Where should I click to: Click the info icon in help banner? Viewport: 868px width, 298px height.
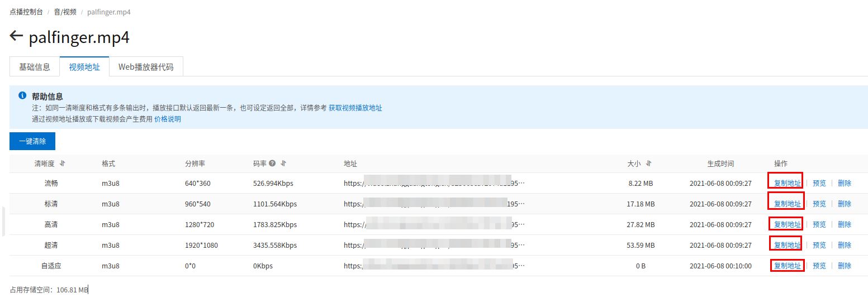(x=22, y=95)
